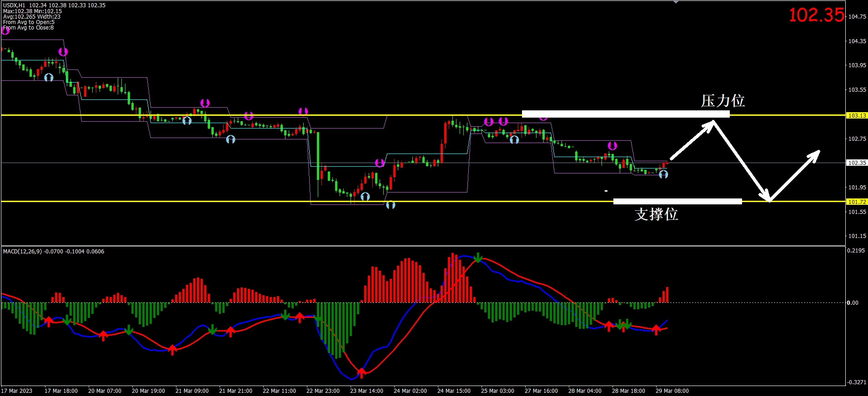Image resolution: width=868 pixels, height=396 pixels.
Task: Click the blue buy-signal icon under the latest candle
Action: (663, 174)
